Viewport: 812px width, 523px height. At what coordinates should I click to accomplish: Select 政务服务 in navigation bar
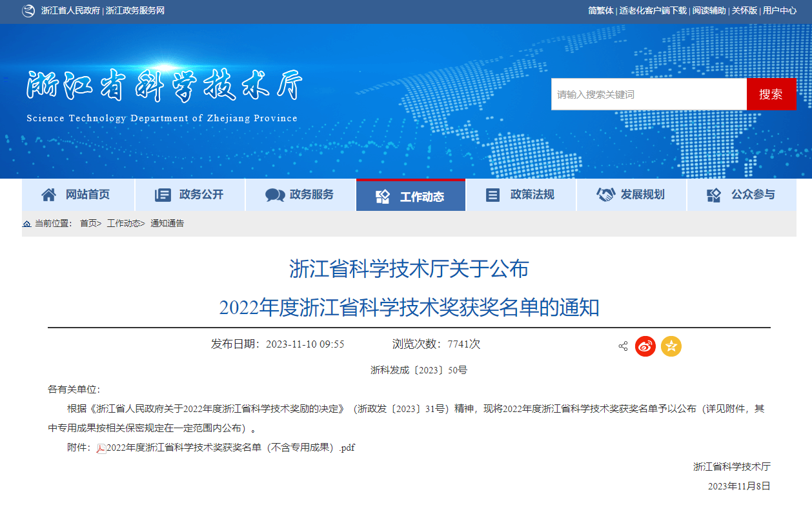[x=300, y=195]
